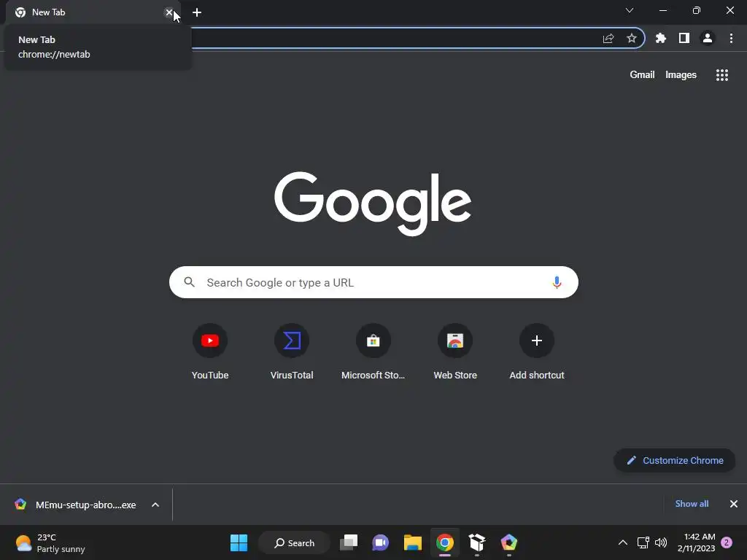Open the YouTube shortcut
Viewport: 747px width, 560px height.
point(210,352)
